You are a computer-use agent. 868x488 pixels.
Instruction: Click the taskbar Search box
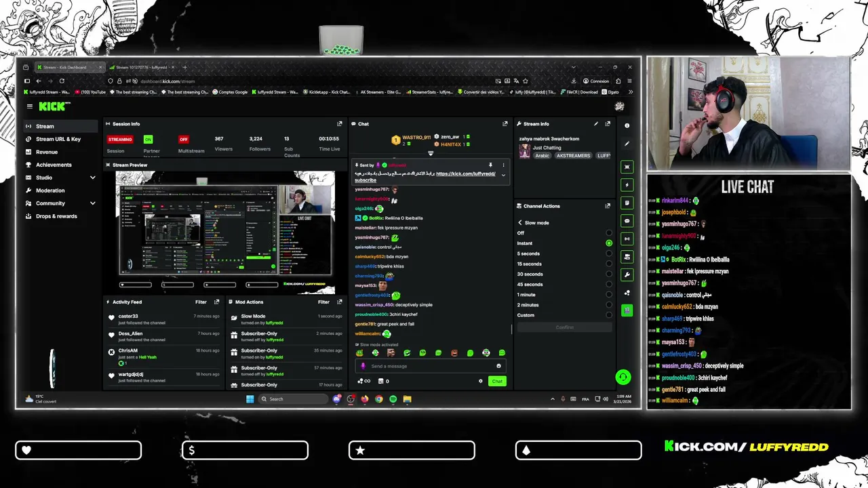294,399
